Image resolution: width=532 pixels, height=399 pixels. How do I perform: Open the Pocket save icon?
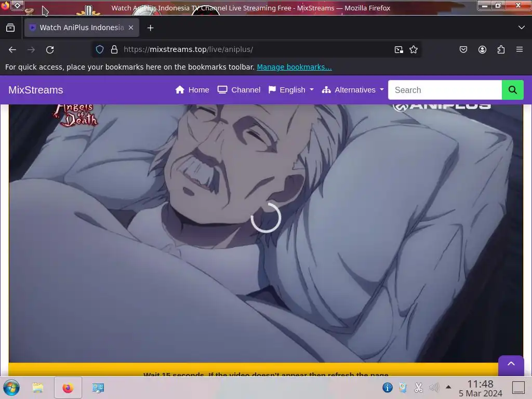point(463,49)
